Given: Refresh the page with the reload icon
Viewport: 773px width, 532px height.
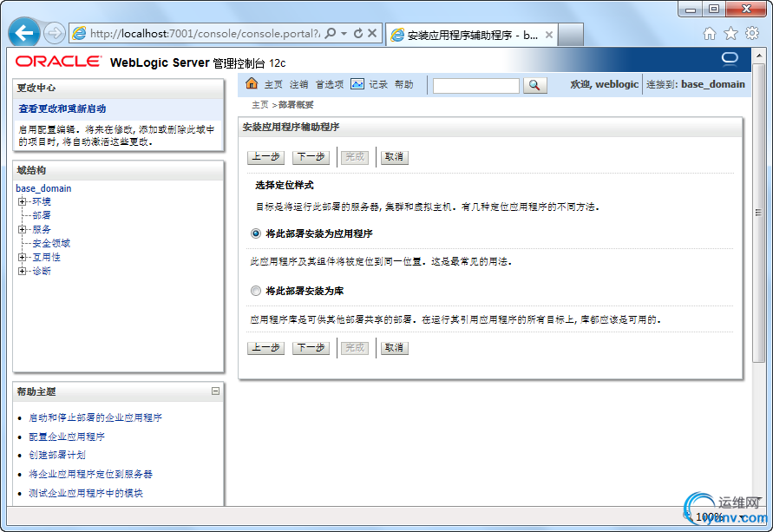Looking at the screenshot, I should click(x=358, y=33).
